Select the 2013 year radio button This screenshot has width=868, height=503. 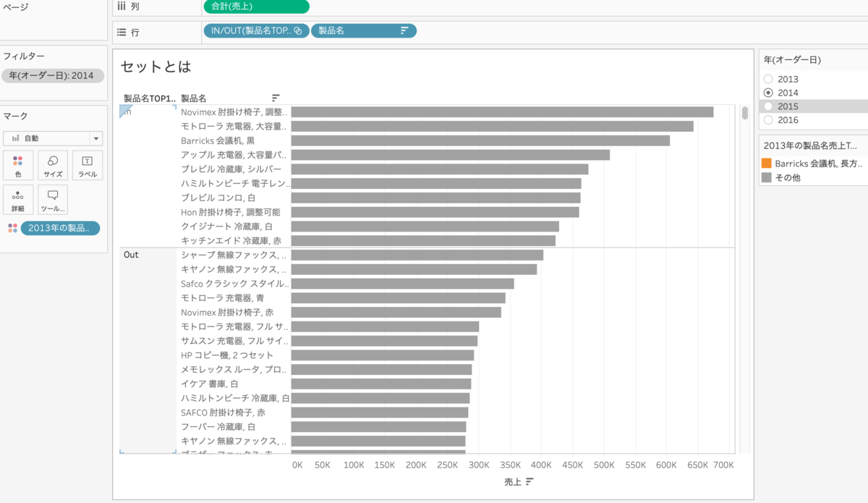[768, 79]
